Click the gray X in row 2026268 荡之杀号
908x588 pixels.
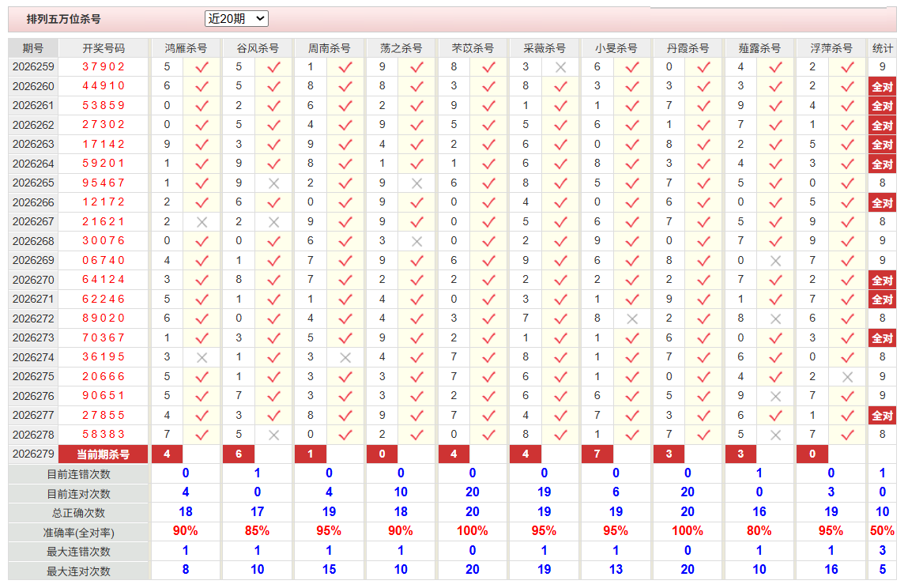point(416,242)
